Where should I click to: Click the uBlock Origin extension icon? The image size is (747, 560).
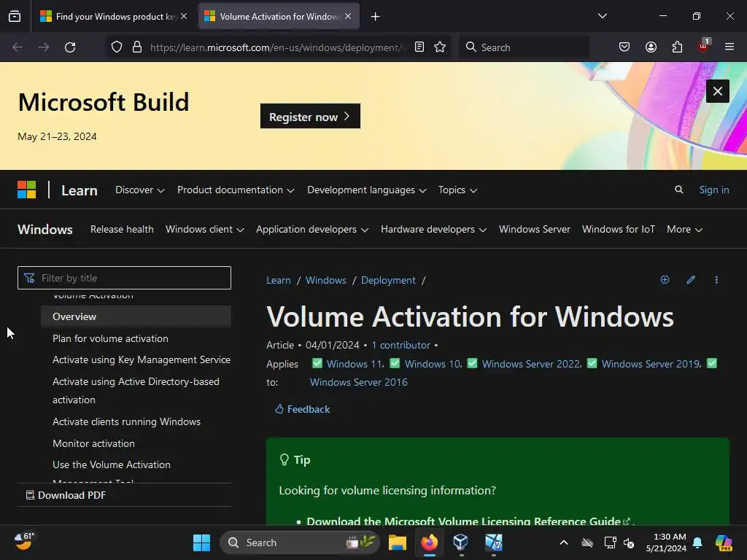pyautogui.click(x=704, y=46)
